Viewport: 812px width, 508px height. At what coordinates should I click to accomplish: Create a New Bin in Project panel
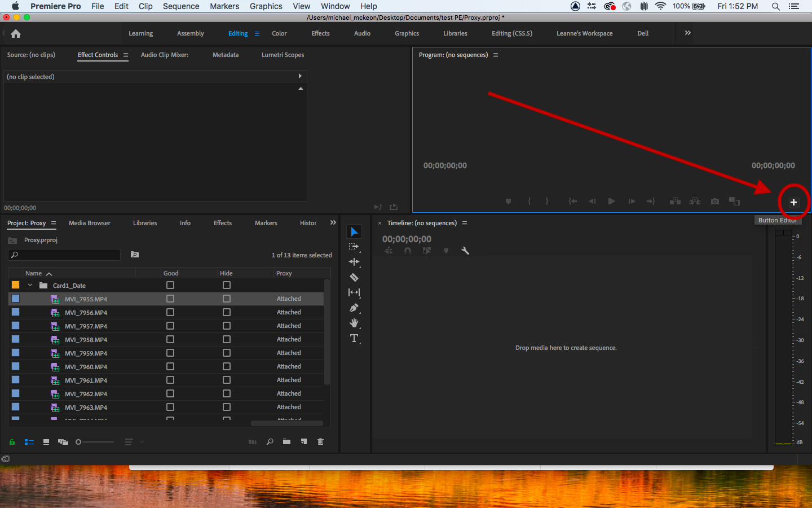tap(286, 442)
